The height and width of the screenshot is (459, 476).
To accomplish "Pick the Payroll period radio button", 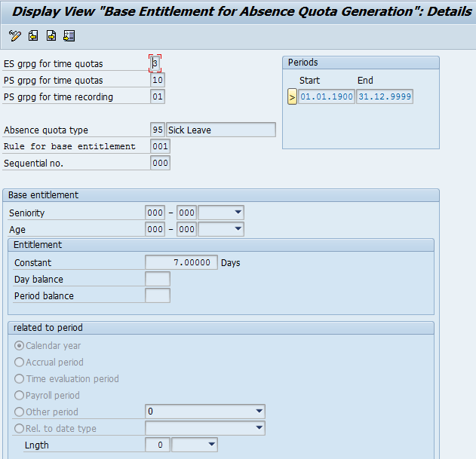I will coord(20,396).
